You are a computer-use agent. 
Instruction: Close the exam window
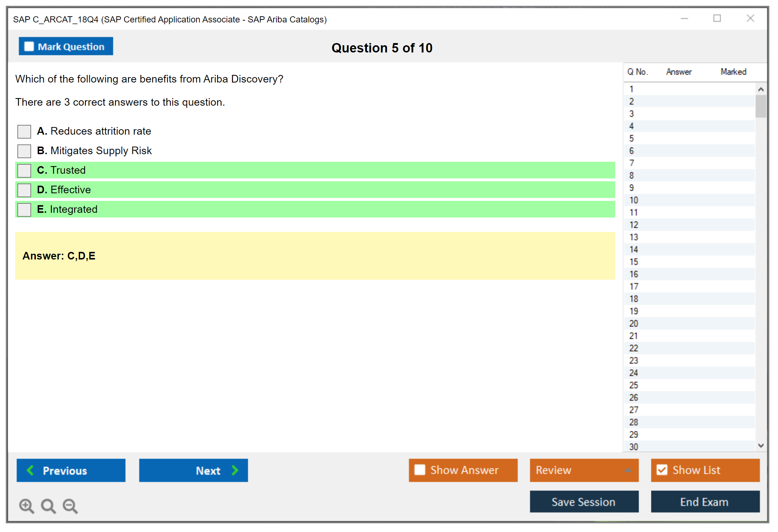(x=750, y=18)
